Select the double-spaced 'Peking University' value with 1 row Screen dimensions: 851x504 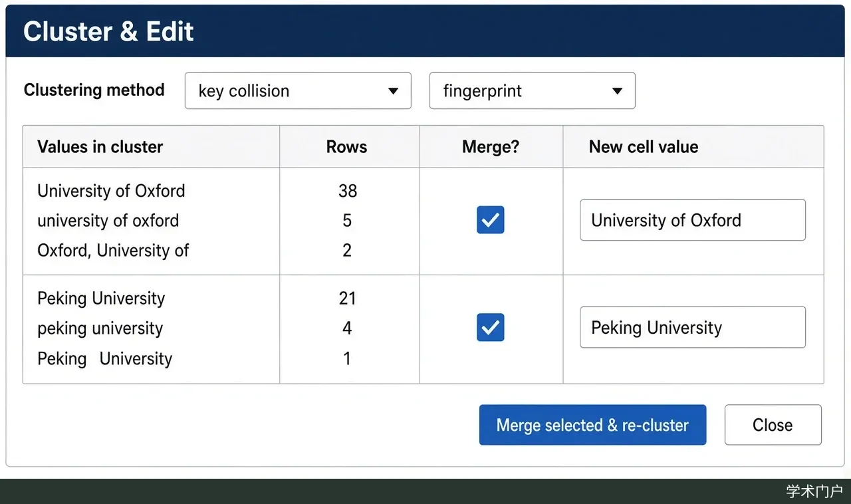tap(105, 359)
